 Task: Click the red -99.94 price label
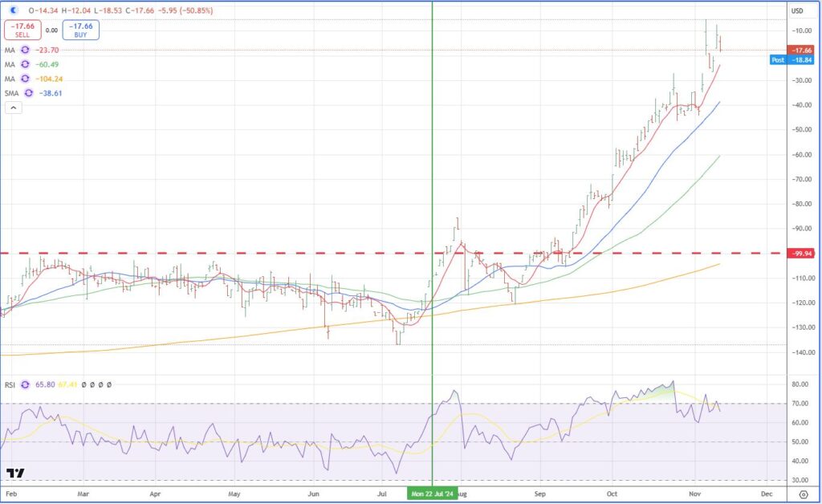coord(803,254)
